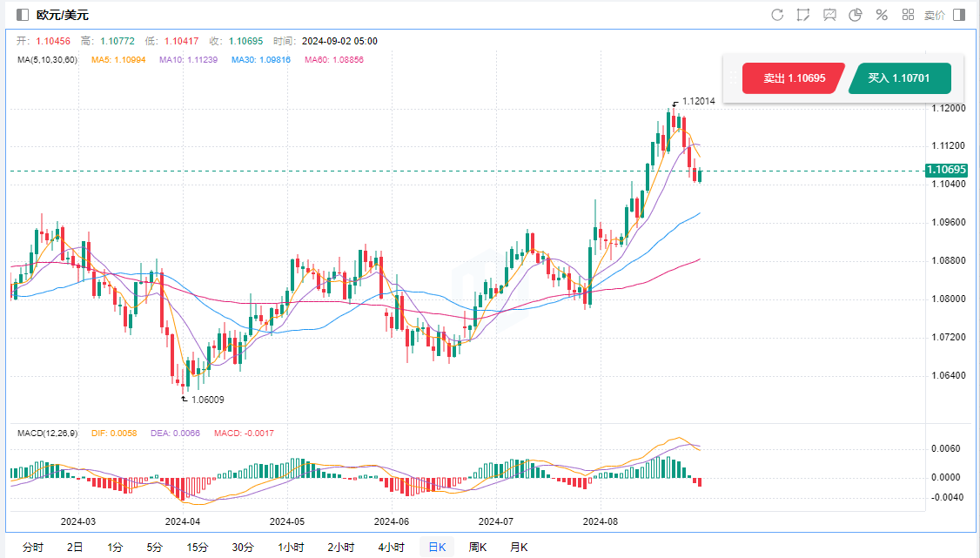Switch price type via 卖价 toggle
Image resolution: width=980 pixels, height=558 pixels.
pos(934,15)
